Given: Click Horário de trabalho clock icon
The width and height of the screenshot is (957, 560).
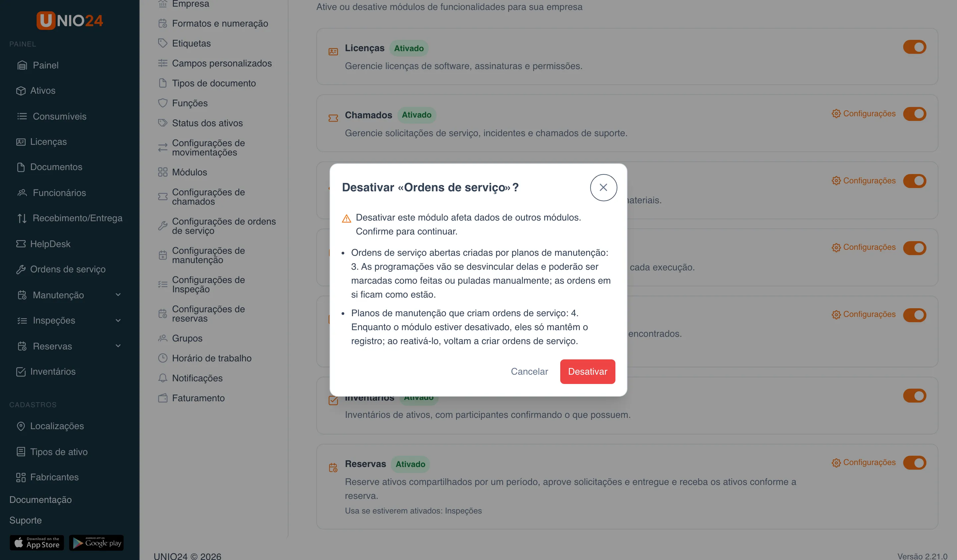Looking at the screenshot, I should [x=162, y=358].
